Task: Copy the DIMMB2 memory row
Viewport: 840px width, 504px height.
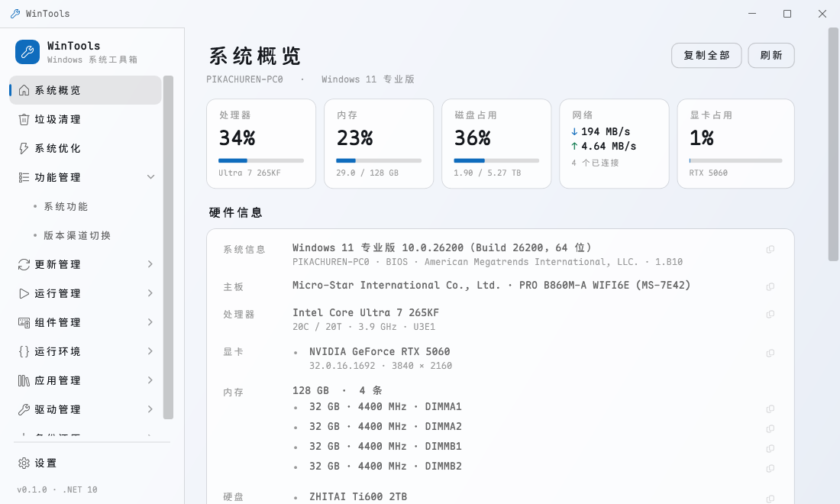Action: click(x=771, y=468)
